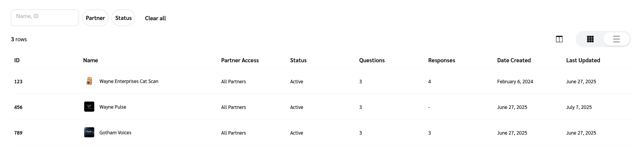Open Wayne Enterprises Cat Scan survey
This screenshot has width=644, height=166.
(x=129, y=81)
